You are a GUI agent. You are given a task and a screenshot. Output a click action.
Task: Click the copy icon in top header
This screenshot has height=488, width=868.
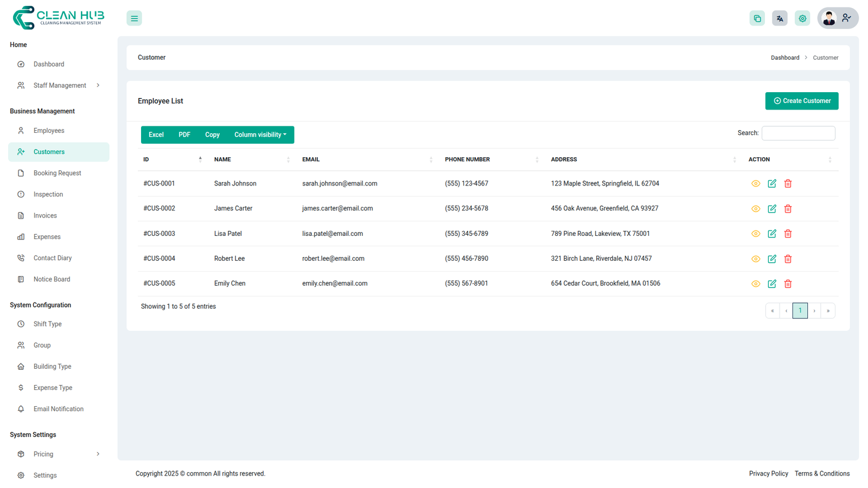pyautogui.click(x=757, y=18)
